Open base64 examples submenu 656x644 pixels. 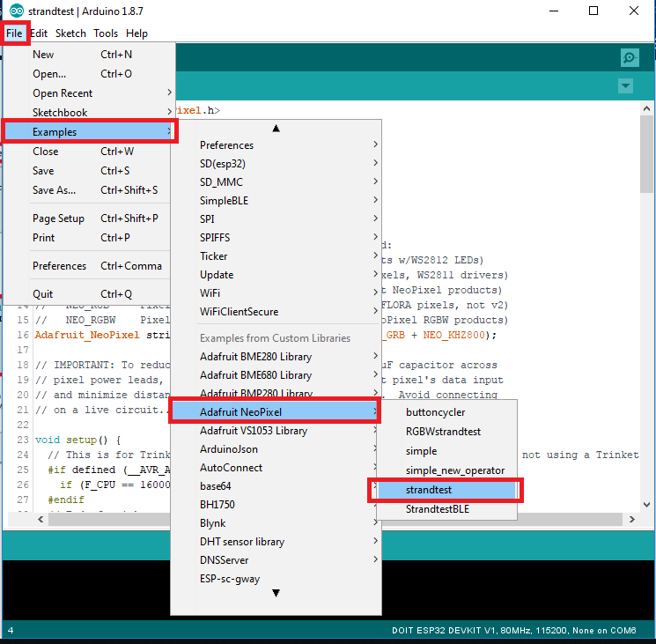tap(276, 485)
